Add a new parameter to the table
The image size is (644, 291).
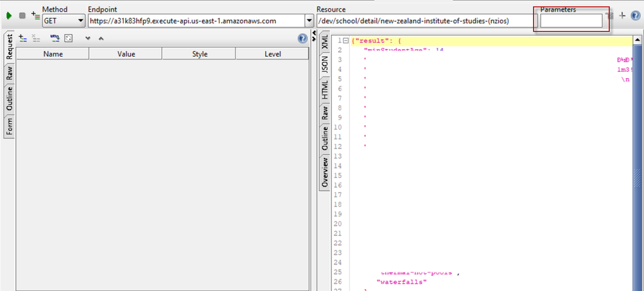point(22,38)
